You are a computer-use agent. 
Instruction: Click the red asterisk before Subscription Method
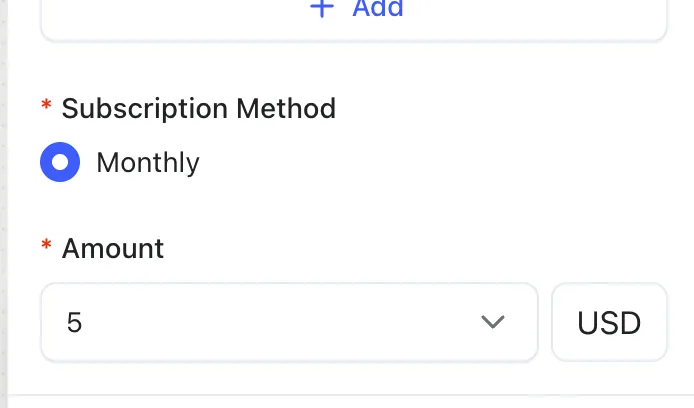click(x=46, y=106)
